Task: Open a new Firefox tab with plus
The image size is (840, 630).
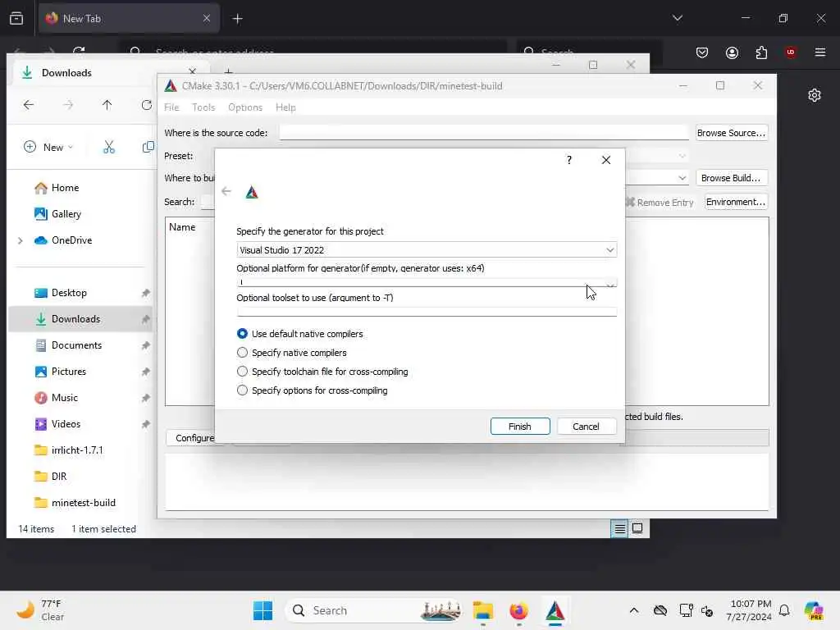Action: point(237,19)
